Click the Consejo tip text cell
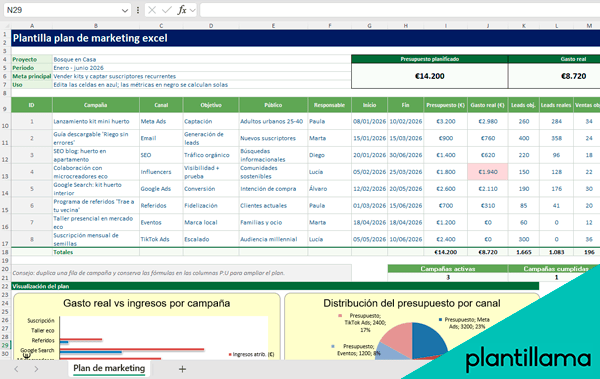This screenshot has height=379, width=600. click(181, 273)
